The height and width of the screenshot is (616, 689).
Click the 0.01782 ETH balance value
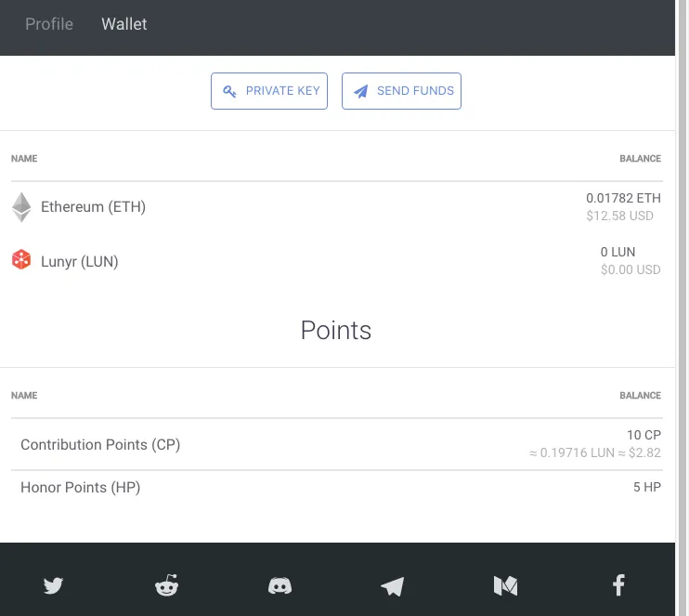623,198
